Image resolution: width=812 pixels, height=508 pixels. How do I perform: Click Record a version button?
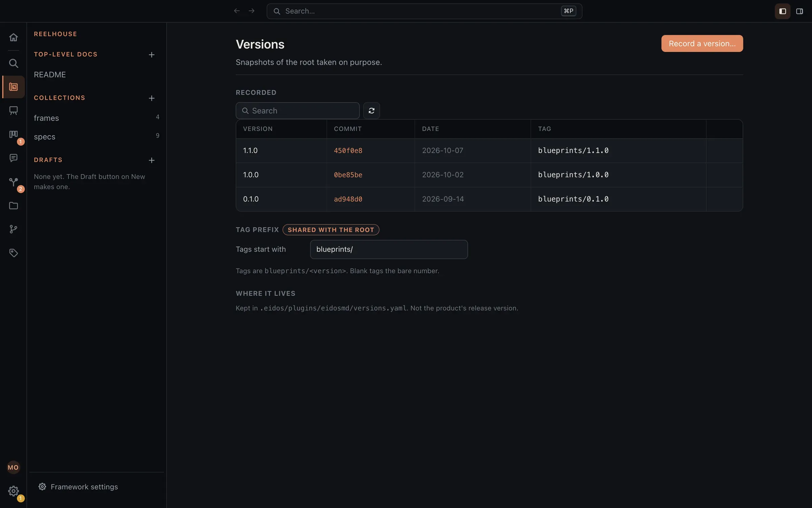702,43
